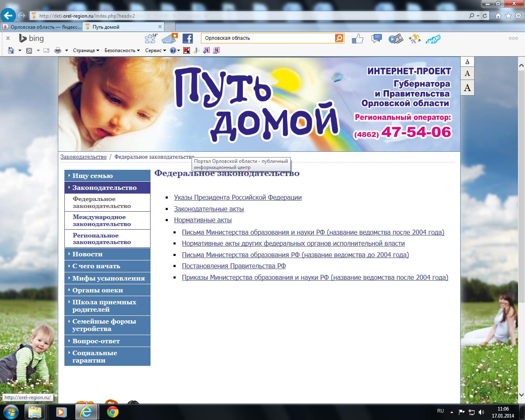Click the Read mail icon in command bar

46,50
